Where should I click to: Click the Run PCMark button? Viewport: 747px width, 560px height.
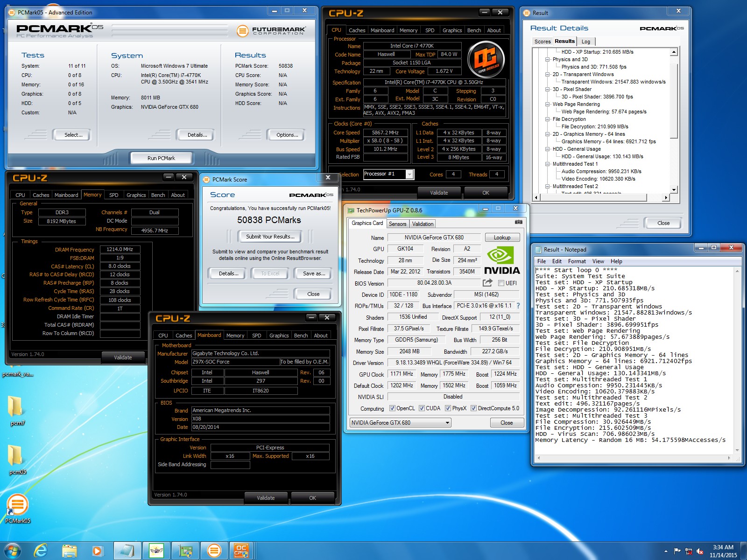coord(161,158)
